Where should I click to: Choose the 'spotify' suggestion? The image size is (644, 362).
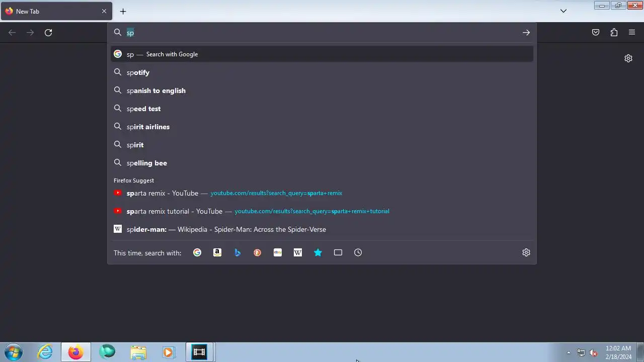pyautogui.click(x=322, y=72)
